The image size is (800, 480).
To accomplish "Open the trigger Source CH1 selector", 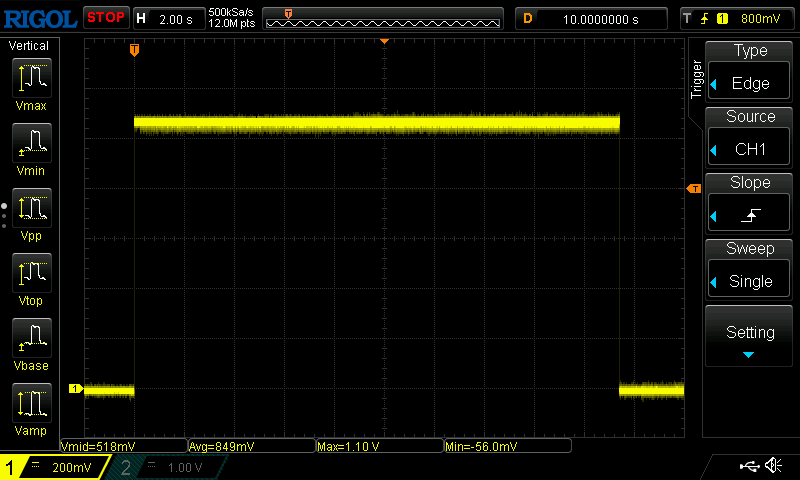I will (x=750, y=139).
